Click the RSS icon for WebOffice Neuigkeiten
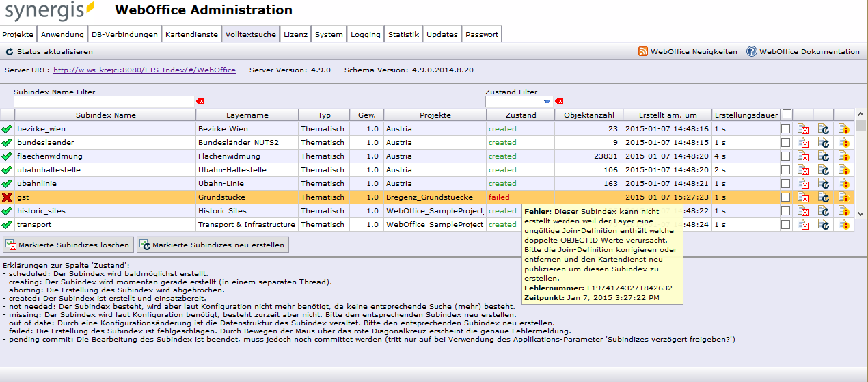 (x=642, y=52)
